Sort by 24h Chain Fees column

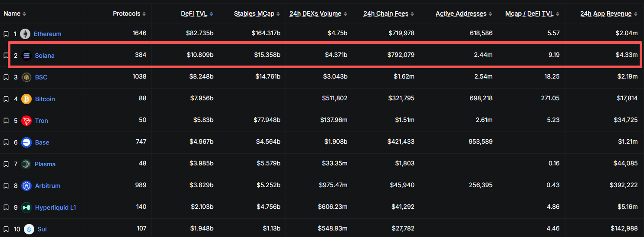tap(386, 14)
